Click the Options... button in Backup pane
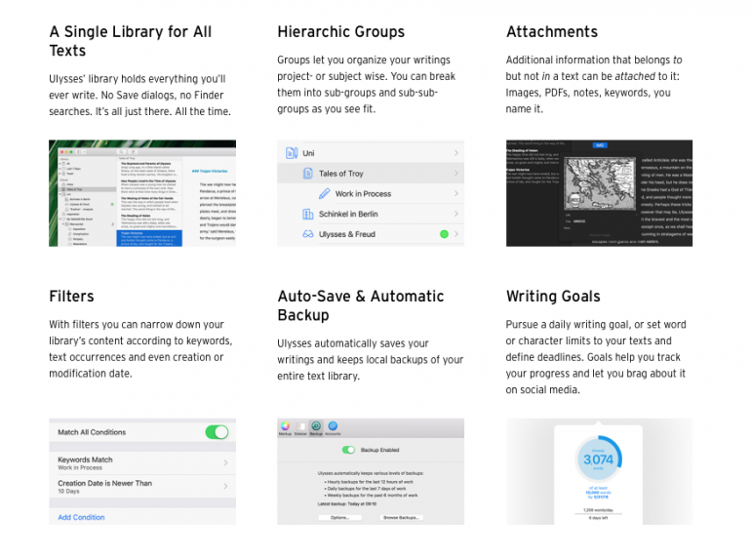This screenshot has width=751, height=560. (x=340, y=518)
